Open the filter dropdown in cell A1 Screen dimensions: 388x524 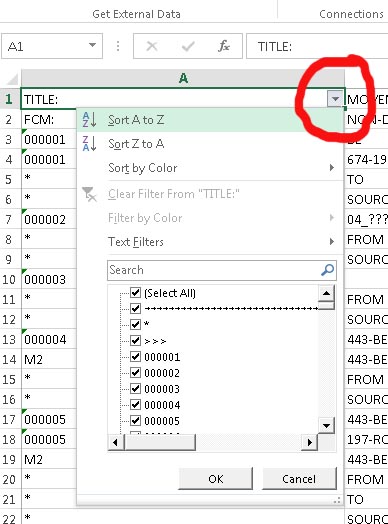[335, 99]
